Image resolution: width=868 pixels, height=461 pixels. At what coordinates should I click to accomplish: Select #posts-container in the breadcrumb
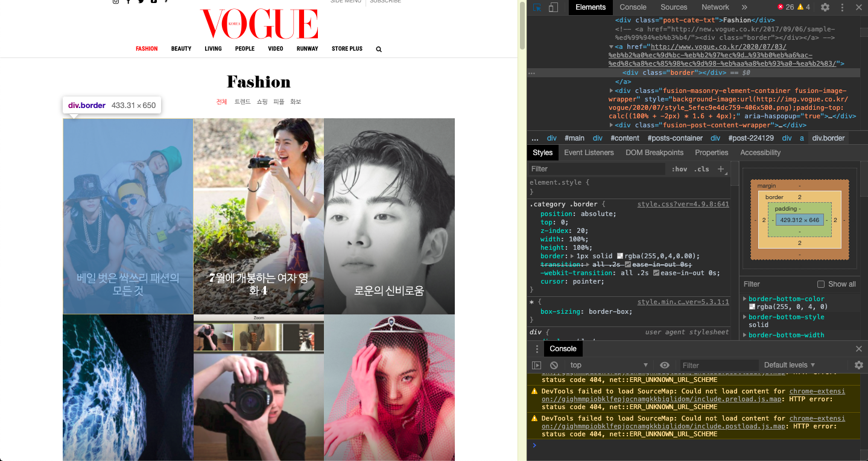(675, 138)
